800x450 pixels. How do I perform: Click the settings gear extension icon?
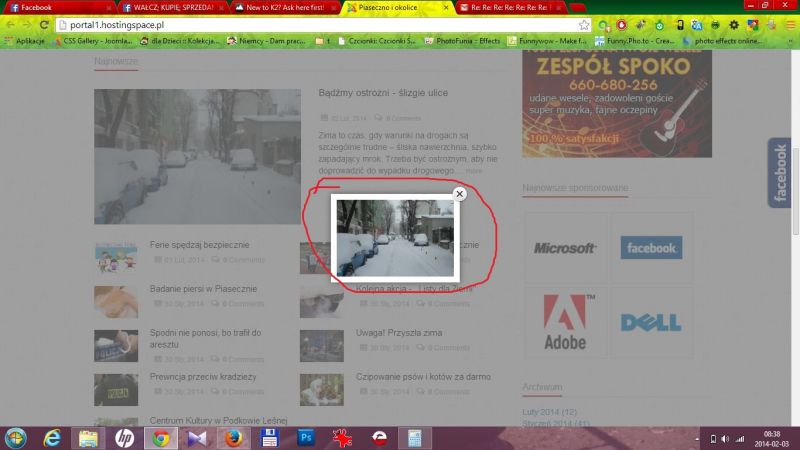point(734,24)
